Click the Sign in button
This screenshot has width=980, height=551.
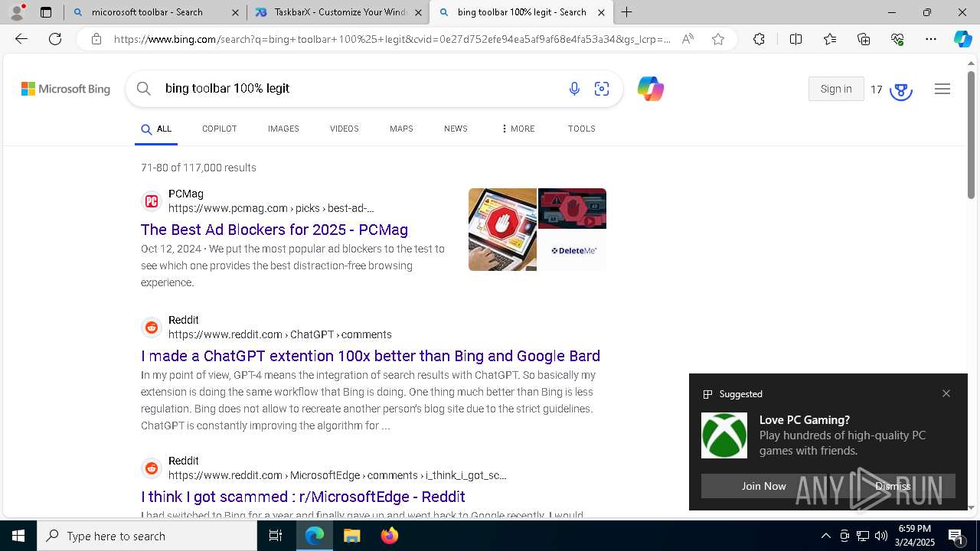[836, 89]
